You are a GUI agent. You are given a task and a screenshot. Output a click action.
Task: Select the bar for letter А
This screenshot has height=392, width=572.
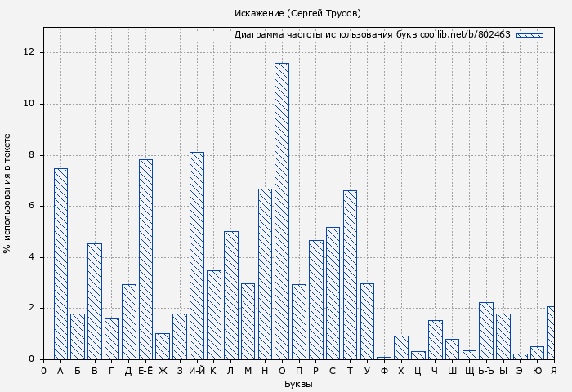click(x=60, y=264)
